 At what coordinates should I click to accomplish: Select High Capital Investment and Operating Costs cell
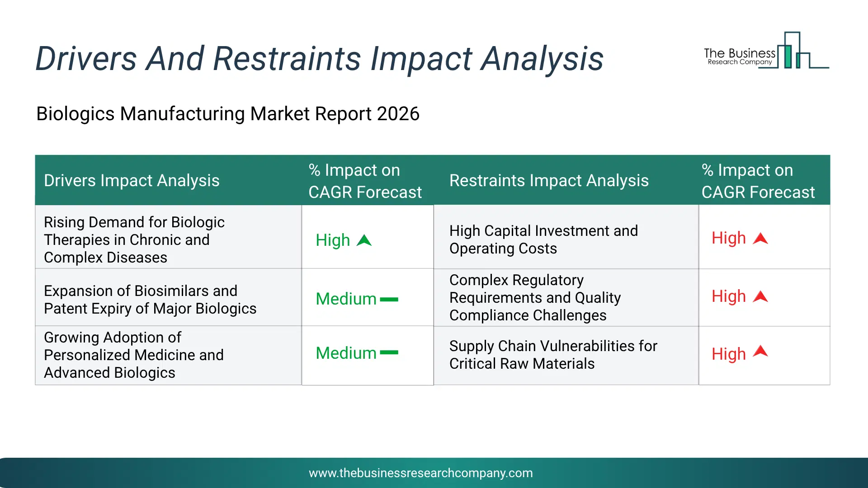point(566,237)
